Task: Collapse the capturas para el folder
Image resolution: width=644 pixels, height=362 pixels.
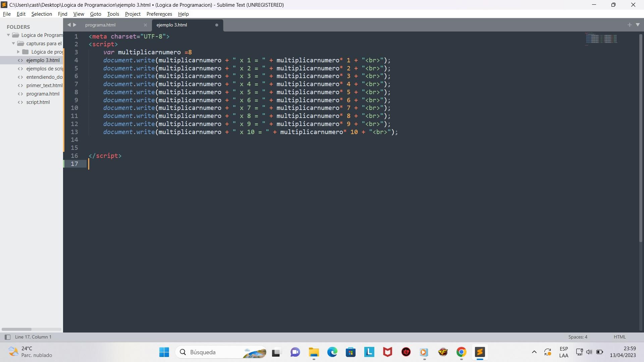Action: point(13,44)
